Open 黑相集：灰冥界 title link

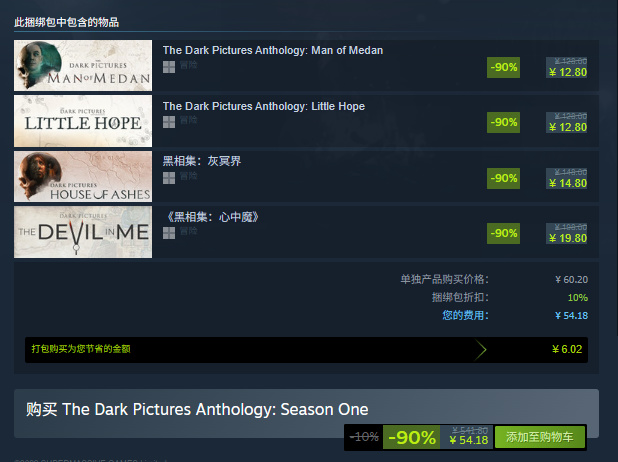[x=202, y=161]
